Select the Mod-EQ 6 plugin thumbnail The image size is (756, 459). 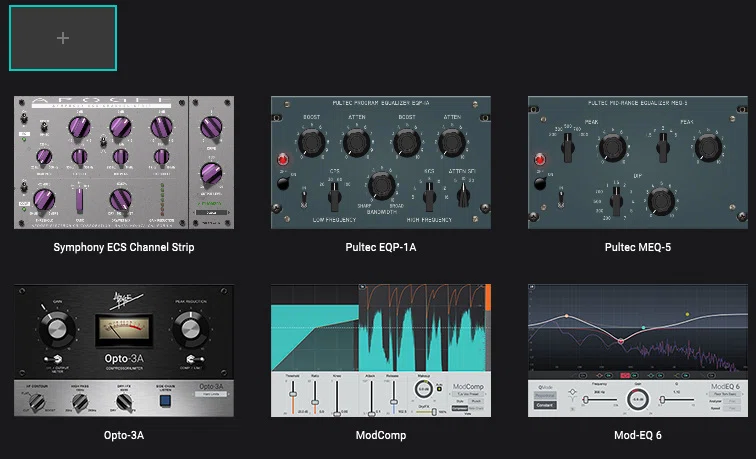pos(638,351)
